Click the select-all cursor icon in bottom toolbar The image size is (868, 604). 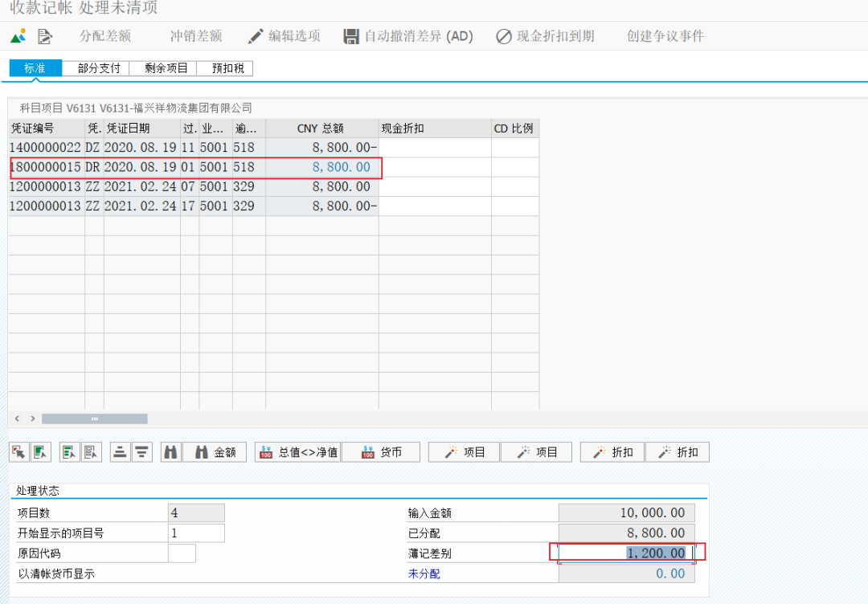pyautogui.click(x=18, y=452)
